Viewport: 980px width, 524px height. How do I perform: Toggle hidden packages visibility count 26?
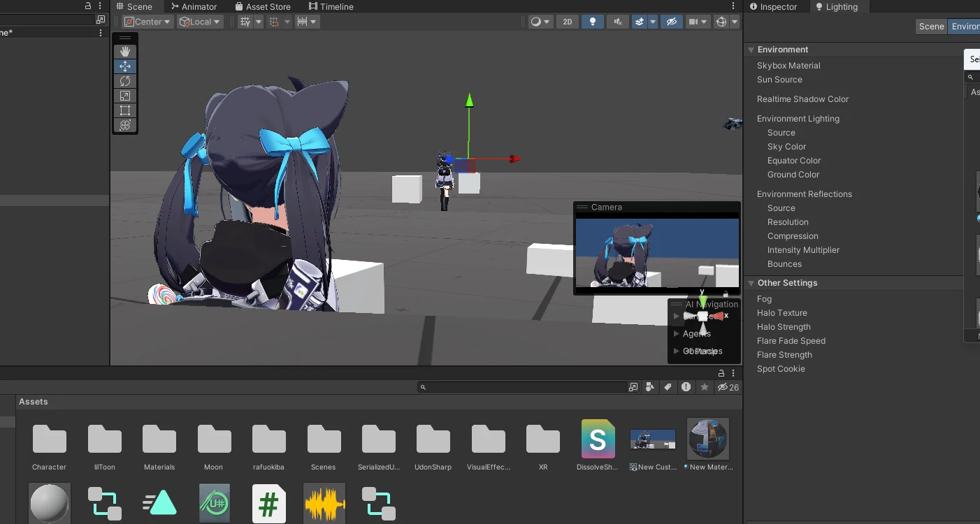[x=728, y=387]
